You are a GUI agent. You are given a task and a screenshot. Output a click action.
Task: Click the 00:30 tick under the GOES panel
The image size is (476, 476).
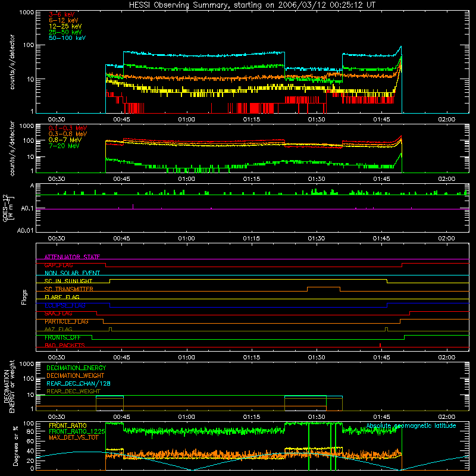[x=57, y=239]
